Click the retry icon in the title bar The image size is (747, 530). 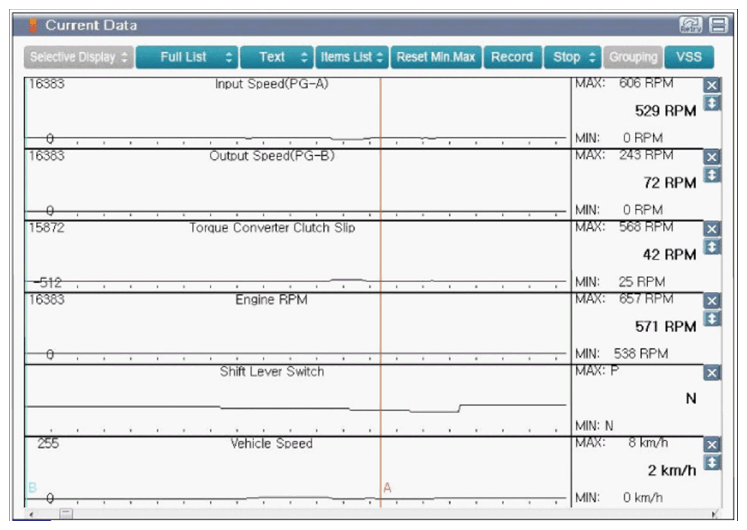pos(690,25)
